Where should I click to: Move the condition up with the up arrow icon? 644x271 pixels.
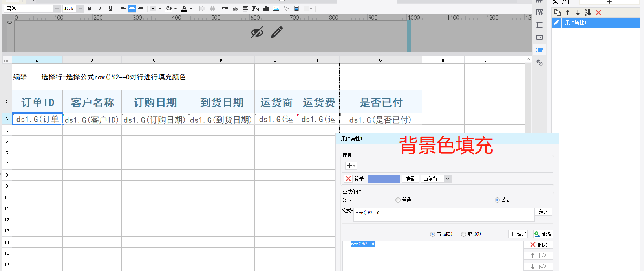tap(568, 13)
